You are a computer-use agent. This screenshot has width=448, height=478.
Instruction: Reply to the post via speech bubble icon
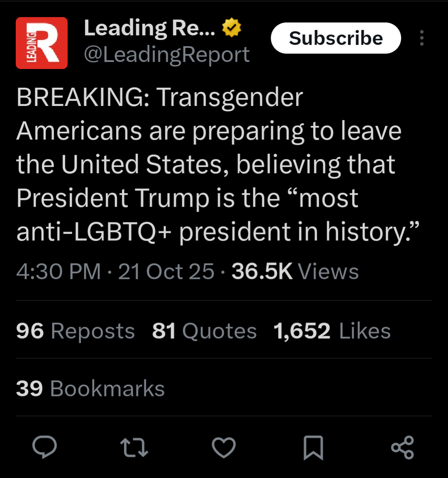click(45, 447)
